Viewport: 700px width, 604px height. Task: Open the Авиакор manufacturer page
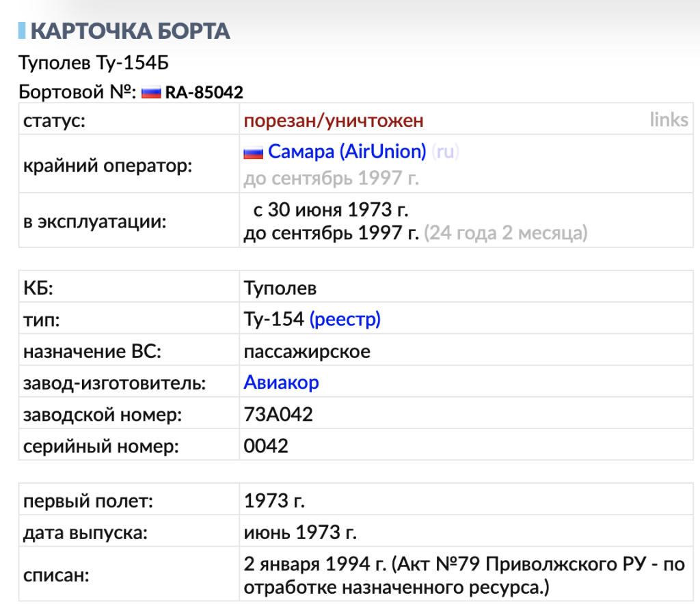coord(281,382)
